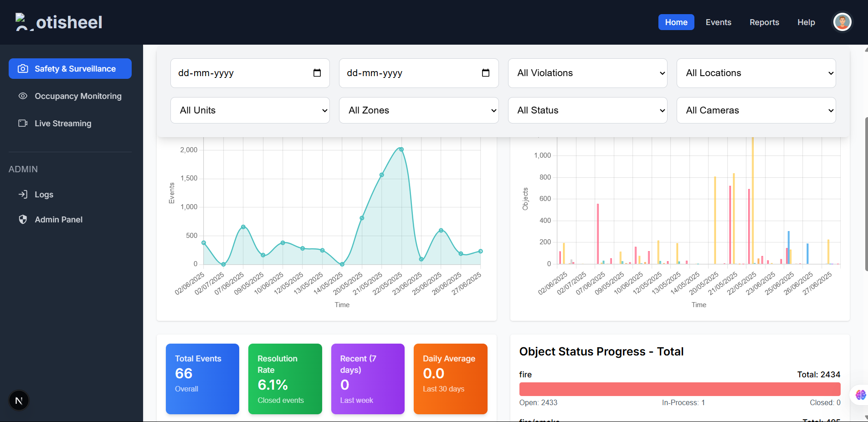Open the All Violations dropdown
The image size is (868, 422).
[587, 73]
